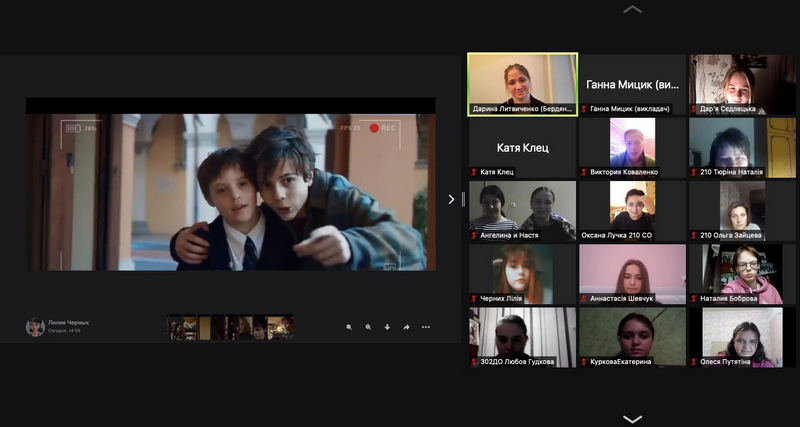Image resolution: width=800 pixels, height=427 pixels.
Task: Select Дар'я Седлецька video tile
Action: tap(742, 84)
